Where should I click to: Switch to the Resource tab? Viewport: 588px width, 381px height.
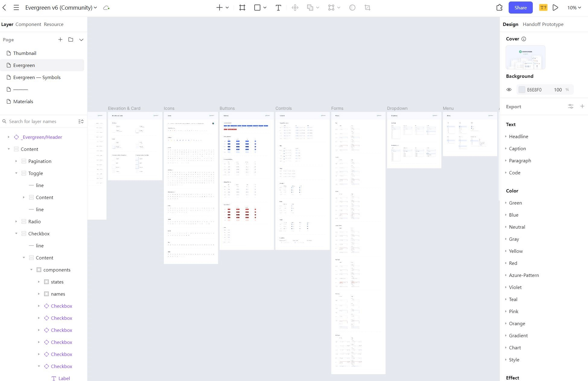53,24
